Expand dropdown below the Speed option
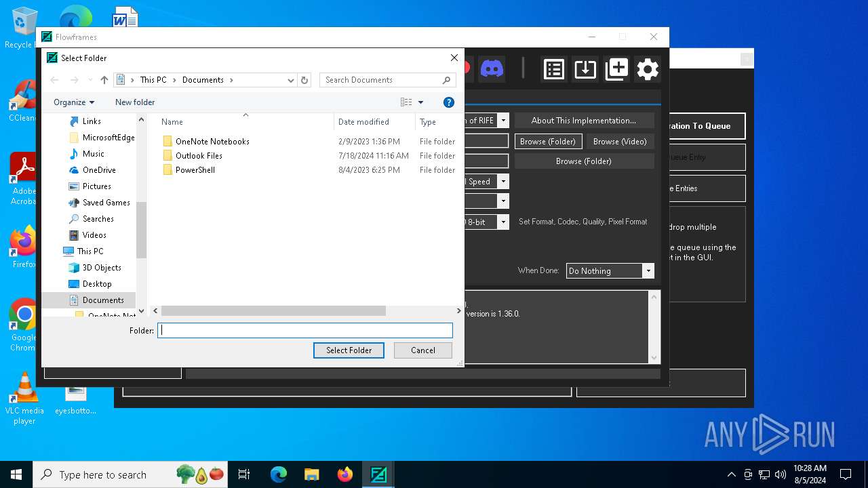The height and width of the screenshot is (488, 868). click(x=503, y=201)
